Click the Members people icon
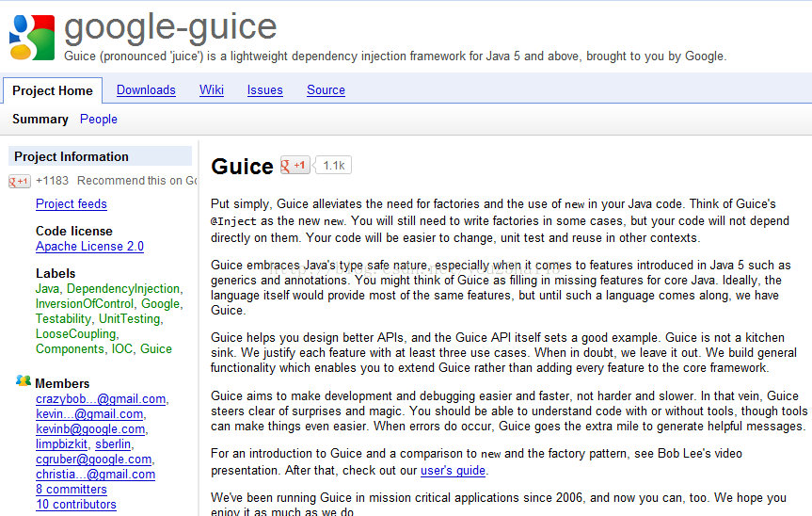The image size is (812, 516). pyautogui.click(x=24, y=381)
